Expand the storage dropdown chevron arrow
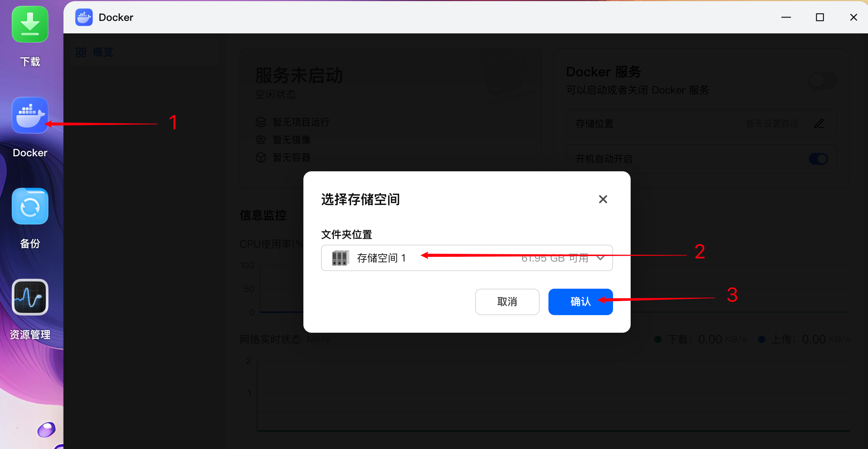This screenshot has height=449, width=868. coord(601,258)
